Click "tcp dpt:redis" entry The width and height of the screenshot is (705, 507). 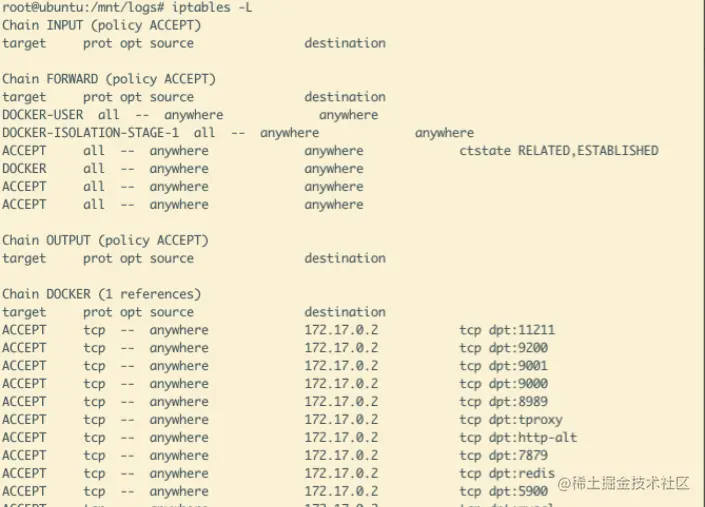pos(507,474)
